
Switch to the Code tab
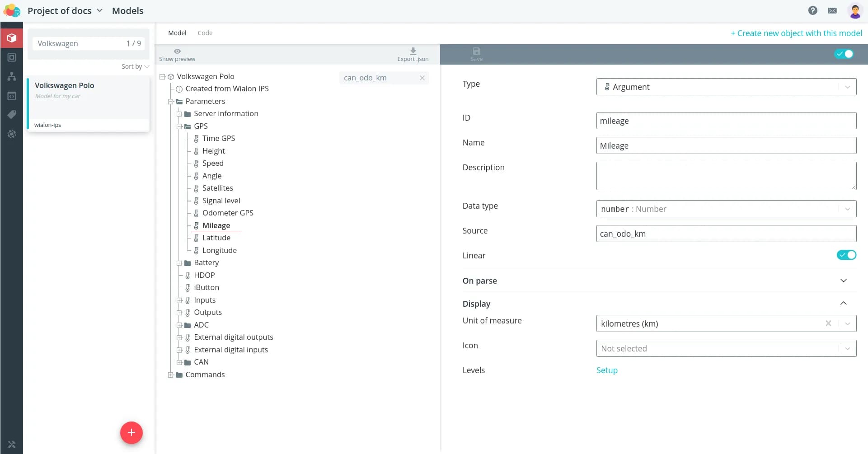[x=205, y=33]
